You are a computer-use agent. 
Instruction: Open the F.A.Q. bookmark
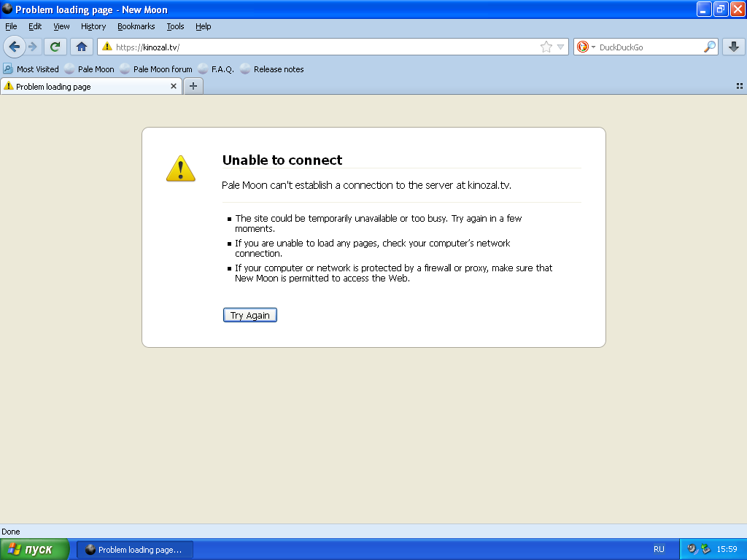(x=216, y=69)
